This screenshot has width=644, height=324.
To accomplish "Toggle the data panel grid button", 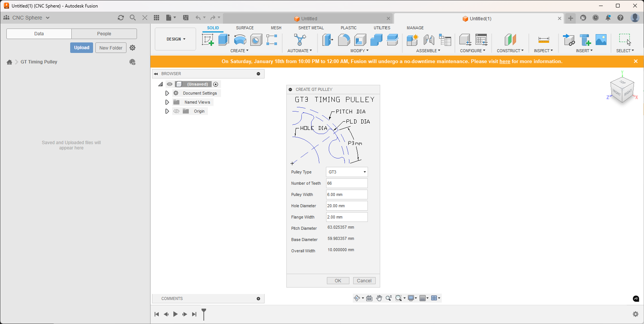I will coord(156,18).
